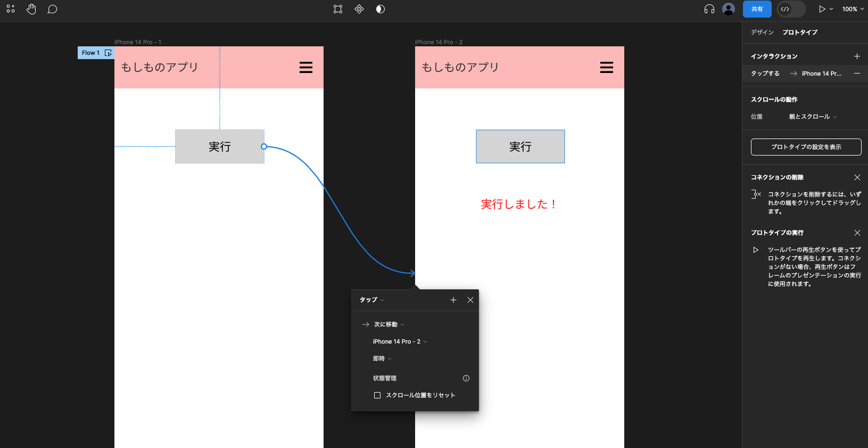This screenshot has height=448, width=868.
Task: Open the chevron next to present button
Action: click(x=831, y=9)
